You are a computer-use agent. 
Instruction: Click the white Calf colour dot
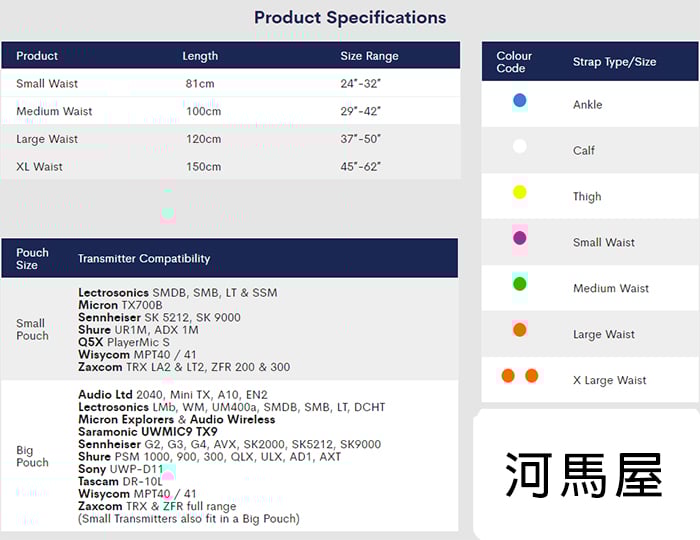[520, 146]
